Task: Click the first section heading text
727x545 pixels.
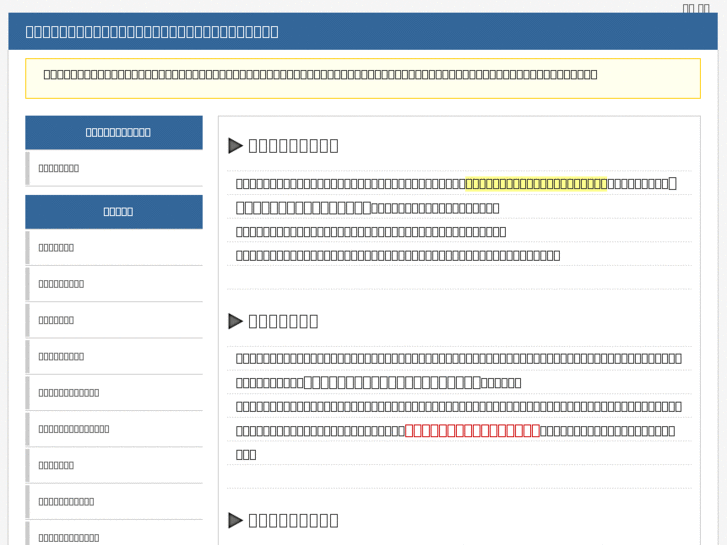Action: pyautogui.click(x=293, y=146)
